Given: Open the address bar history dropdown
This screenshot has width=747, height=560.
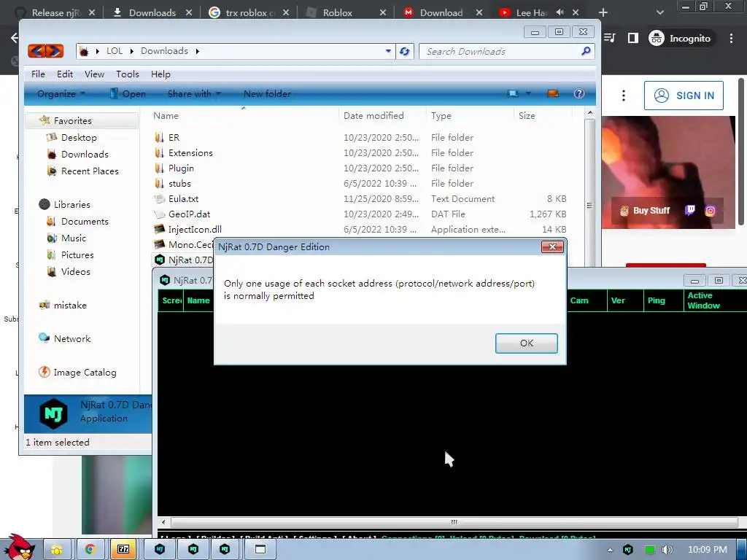Looking at the screenshot, I should click(x=388, y=52).
